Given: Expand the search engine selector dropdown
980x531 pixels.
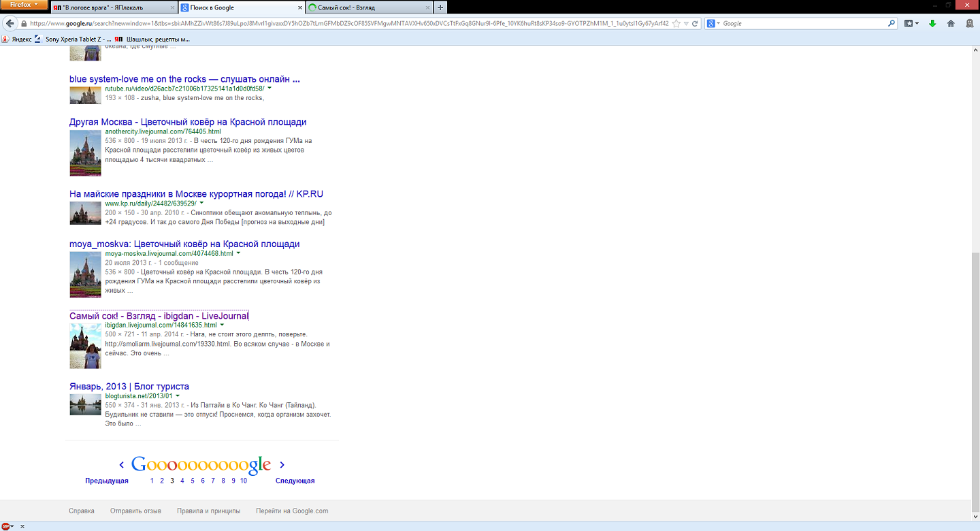Looking at the screenshot, I should click(713, 23).
